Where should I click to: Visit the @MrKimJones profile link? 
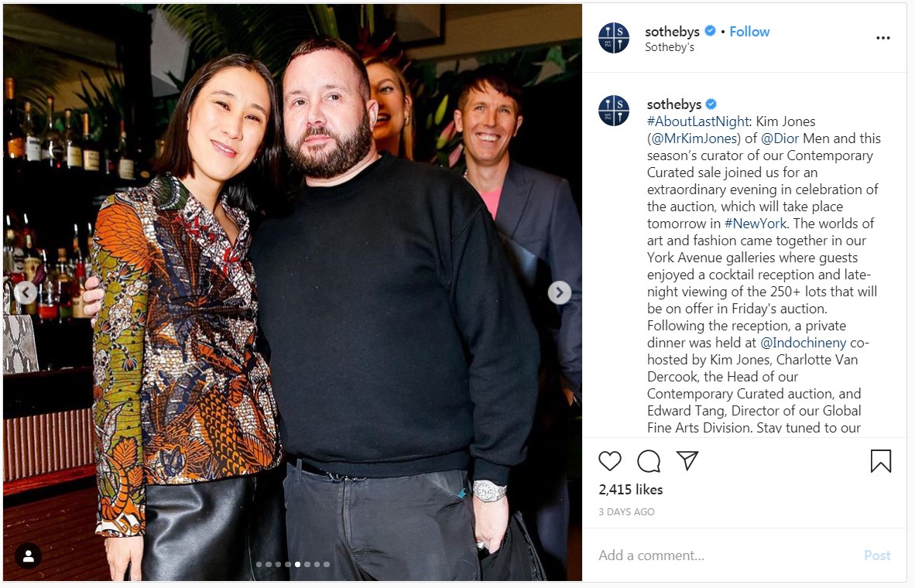(x=694, y=138)
